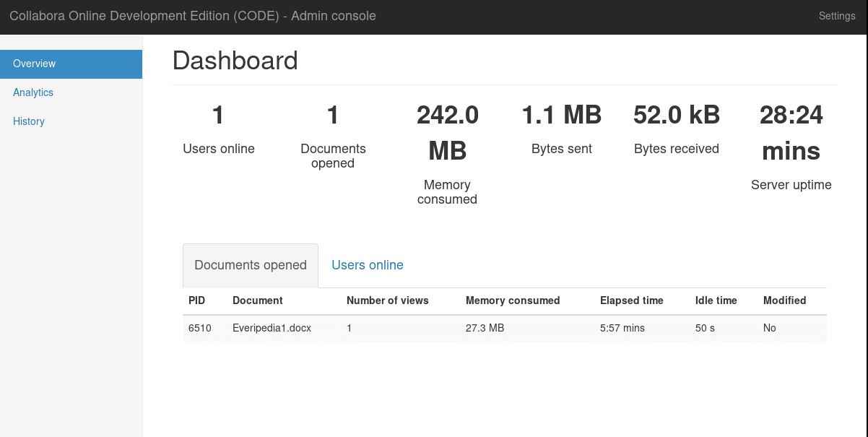The width and height of the screenshot is (868, 437).
Task: Switch to the Documents opened tab
Action: coord(251,265)
